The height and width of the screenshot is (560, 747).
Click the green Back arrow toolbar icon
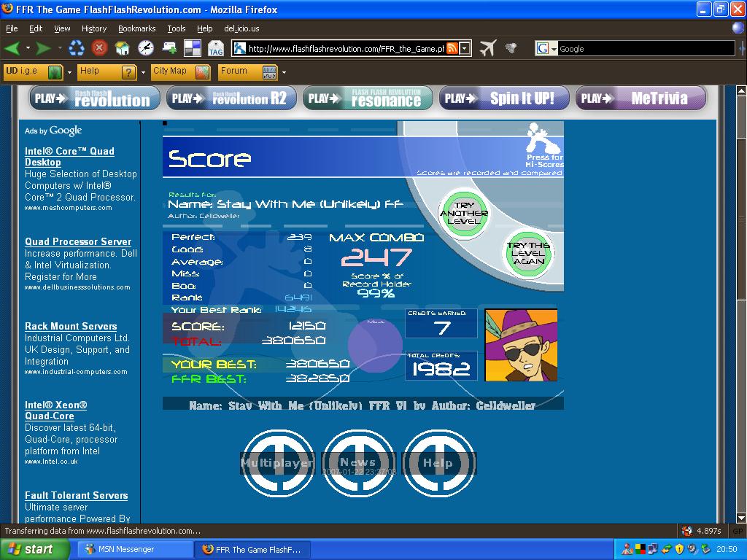click(12, 48)
